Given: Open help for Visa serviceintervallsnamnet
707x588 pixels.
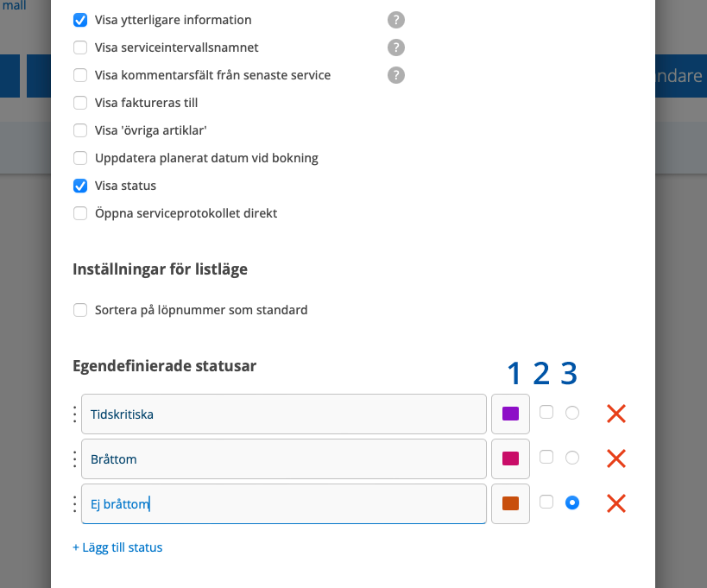Looking at the screenshot, I should [x=396, y=47].
